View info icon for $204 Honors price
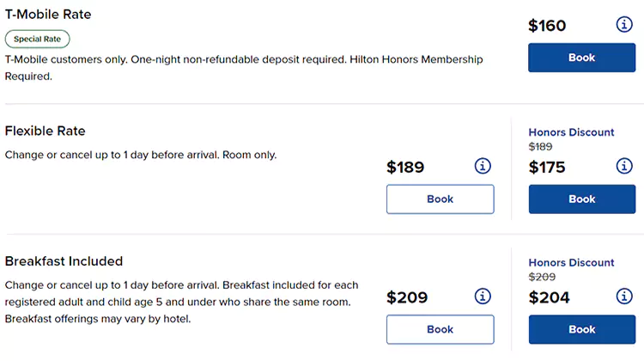 pos(624,297)
